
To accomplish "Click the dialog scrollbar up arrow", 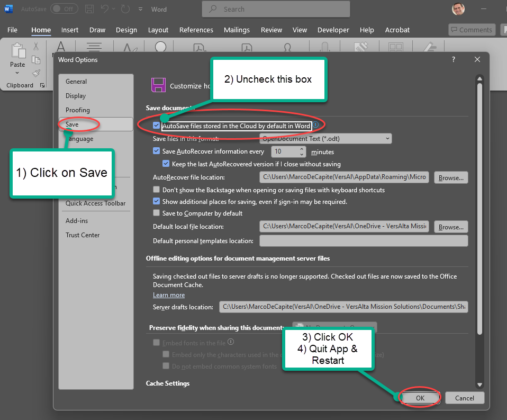I will pyautogui.click(x=479, y=78).
